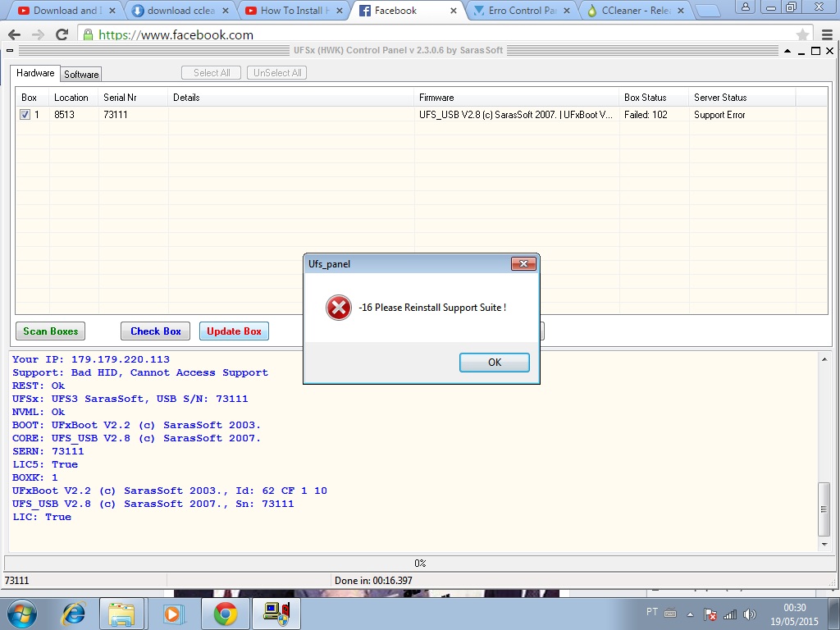Click the Box column header
Image resolution: width=840 pixels, height=630 pixels.
(x=32, y=98)
